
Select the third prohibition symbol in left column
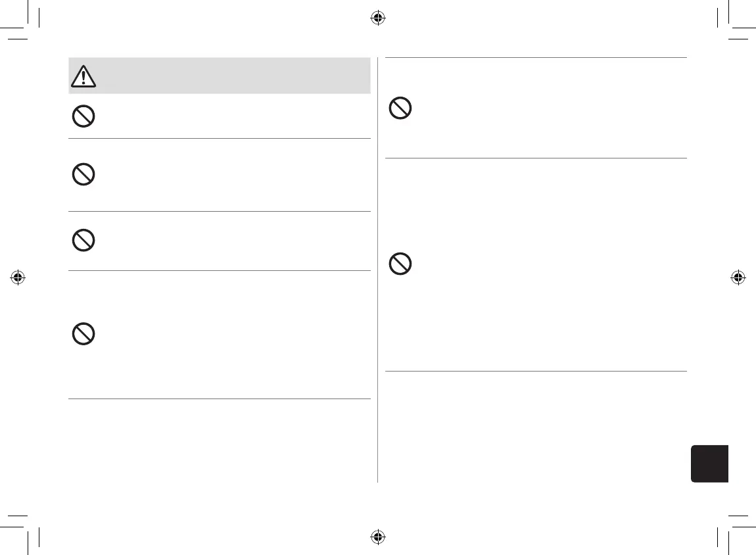(x=83, y=241)
